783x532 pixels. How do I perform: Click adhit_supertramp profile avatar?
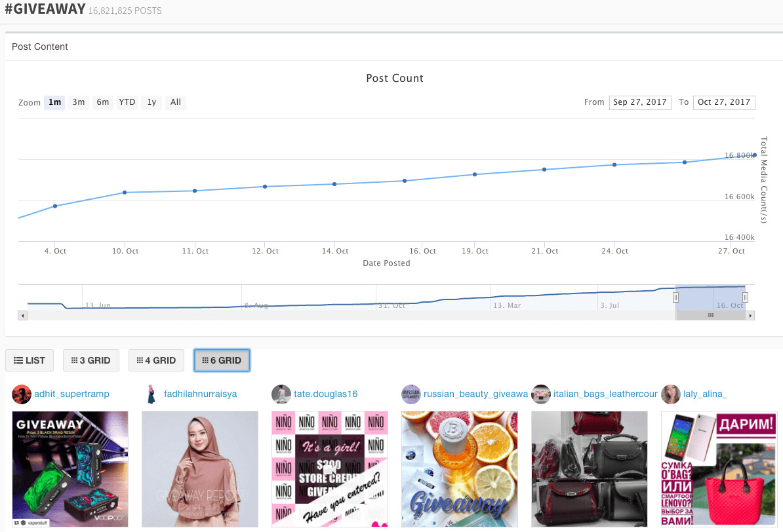[x=22, y=394]
